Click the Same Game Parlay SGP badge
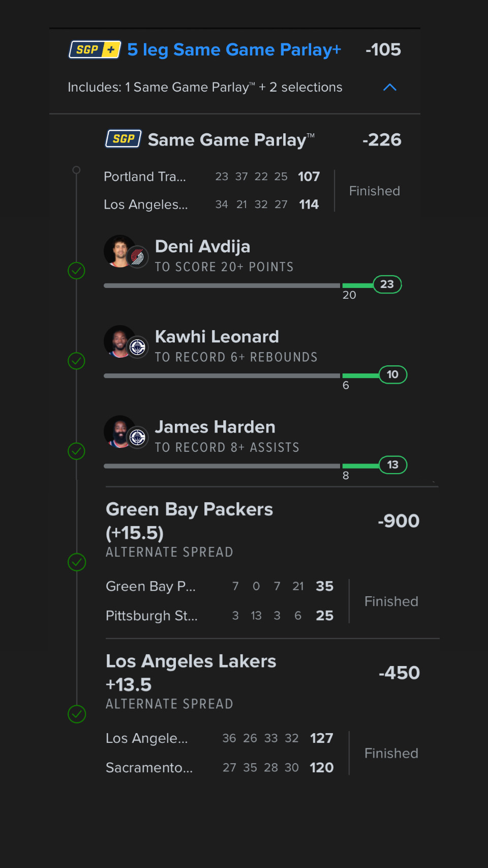 click(124, 139)
